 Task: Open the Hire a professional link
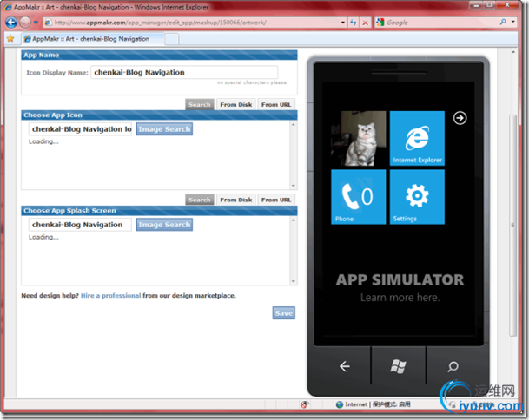[110, 296]
